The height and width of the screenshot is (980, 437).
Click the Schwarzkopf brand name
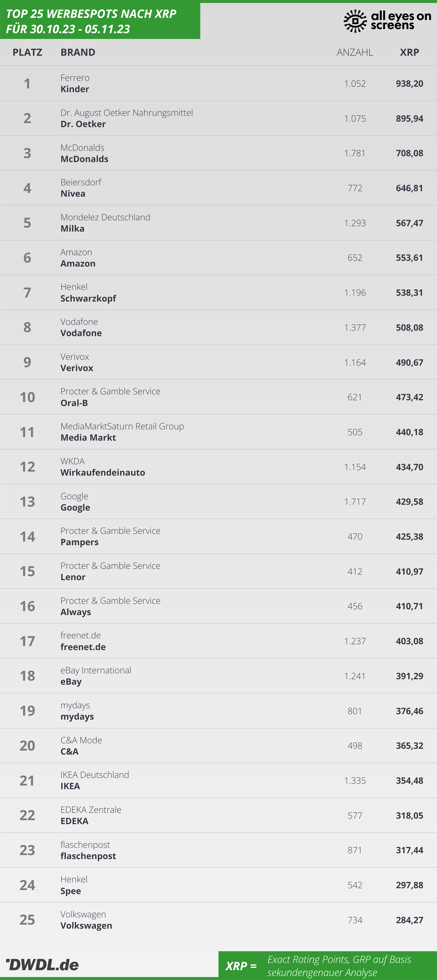point(88,298)
